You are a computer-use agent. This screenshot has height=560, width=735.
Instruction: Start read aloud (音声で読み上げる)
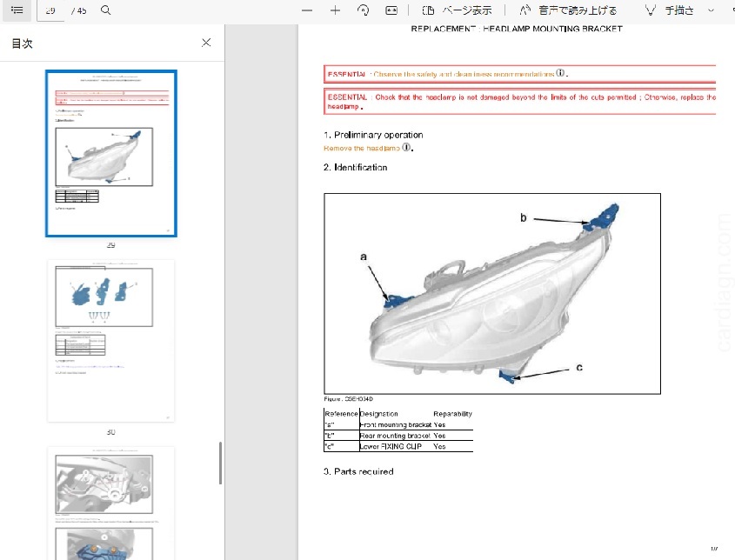tap(568, 10)
